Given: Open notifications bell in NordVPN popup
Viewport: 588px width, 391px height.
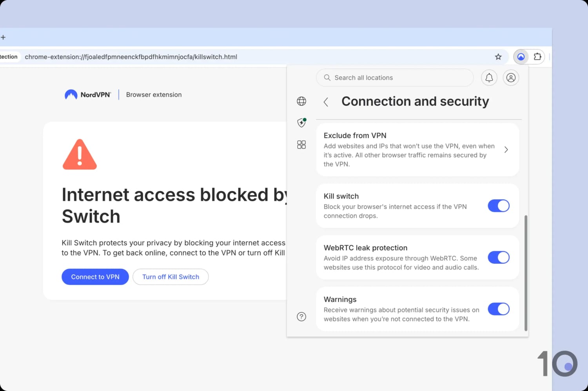Looking at the screenshot, I should pyautogui.click(x=489, y=78).
